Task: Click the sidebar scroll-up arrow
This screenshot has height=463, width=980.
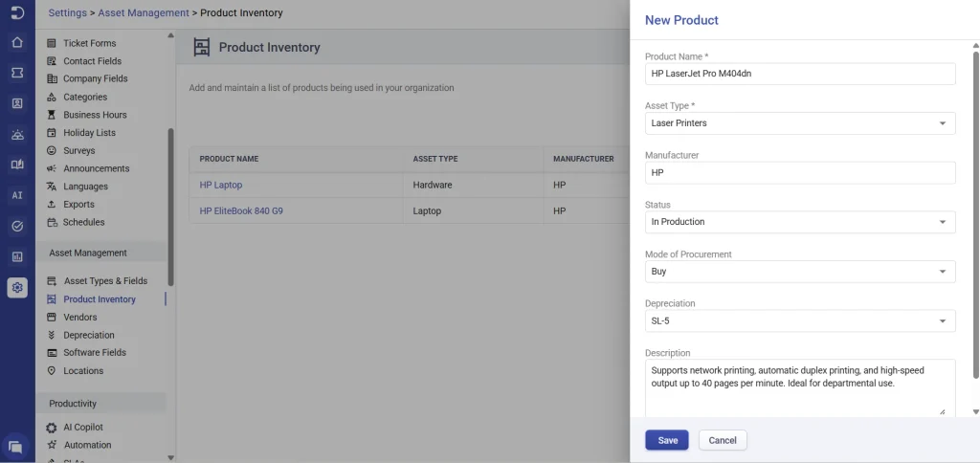Action: pos(170,35)
